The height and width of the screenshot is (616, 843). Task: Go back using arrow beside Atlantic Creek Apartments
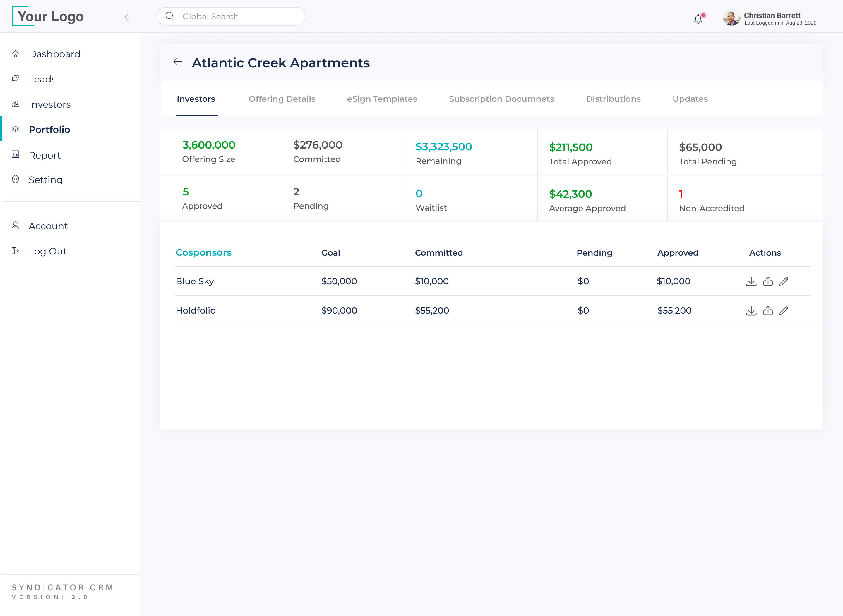(178, 62)
